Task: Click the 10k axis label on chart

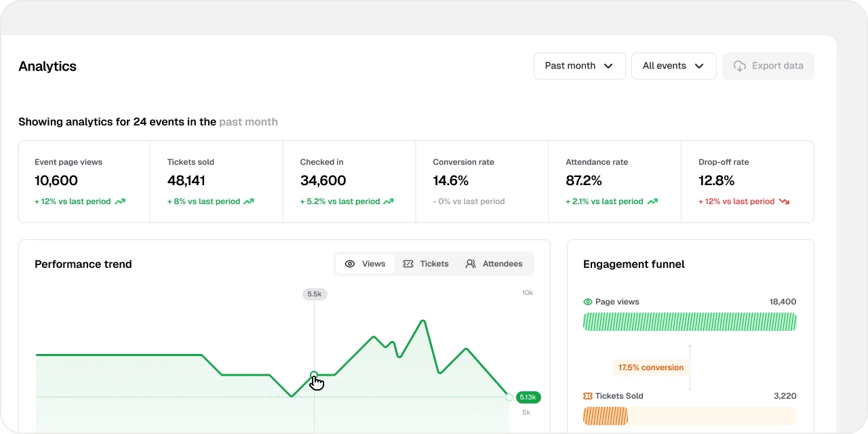Action: tap(528, 293)
